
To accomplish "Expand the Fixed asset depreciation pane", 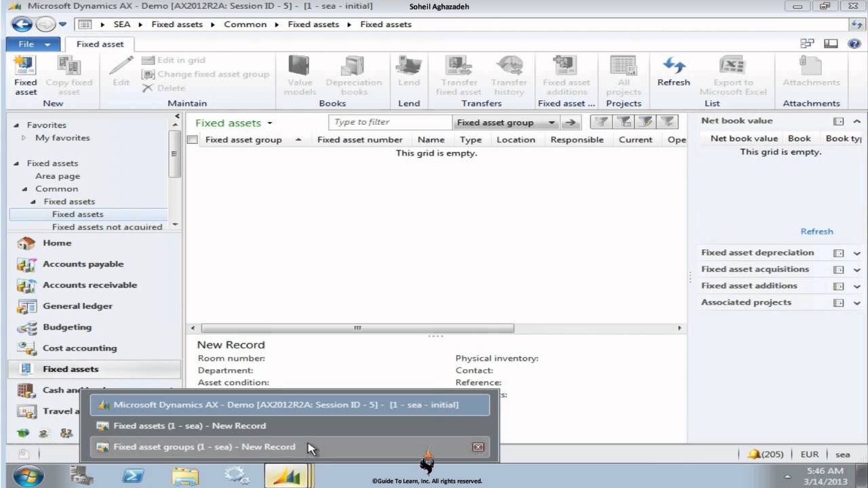I will (857, 253).
